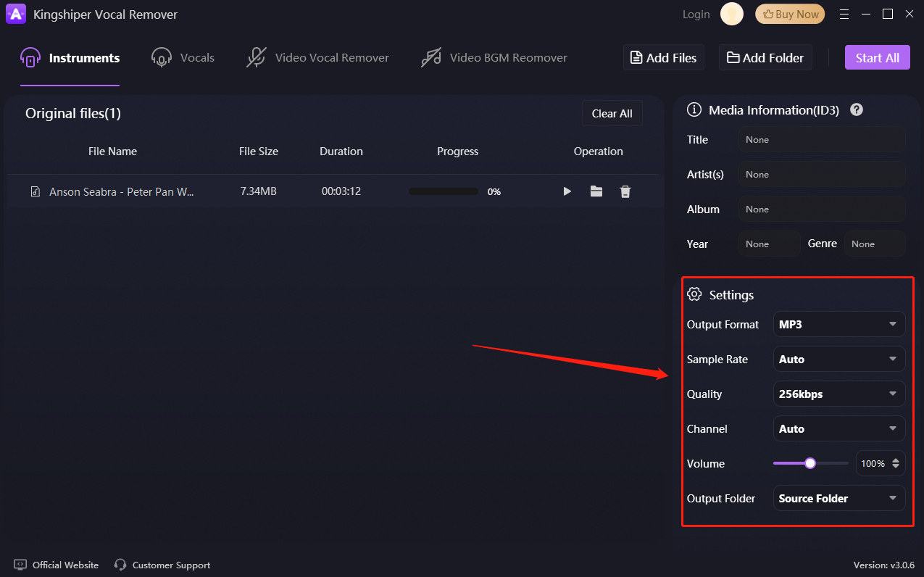This screenshot has width=924, height=577.
Task: Open the Sample Rate dropdown
Action: pyautogui.click(x=839, y=359)
